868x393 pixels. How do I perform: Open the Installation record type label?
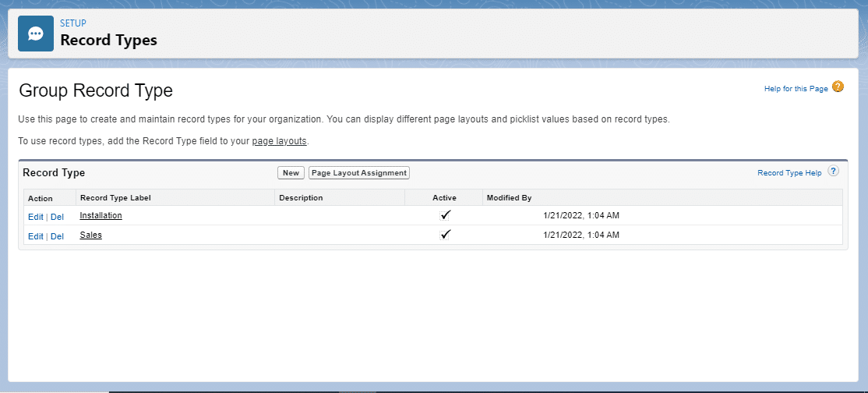tap(101, 215)
